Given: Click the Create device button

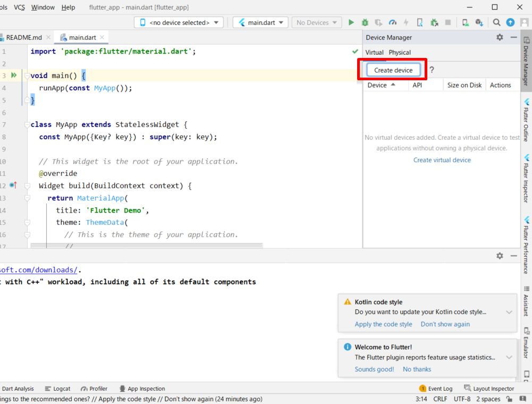Looking at the screenshot, I should [393, 70].
